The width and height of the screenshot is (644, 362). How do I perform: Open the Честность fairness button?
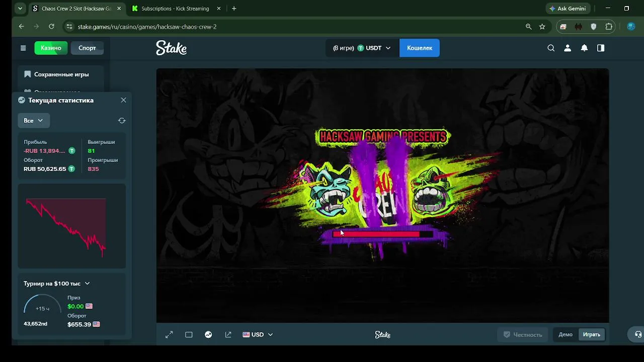pyautogui.click(x=523, y=335)
